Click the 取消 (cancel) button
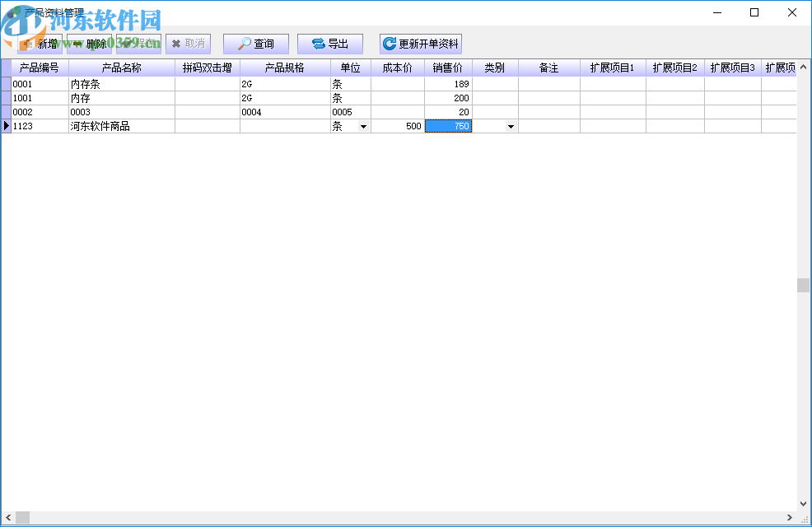 pyautogui.click(x=188, y=44)
